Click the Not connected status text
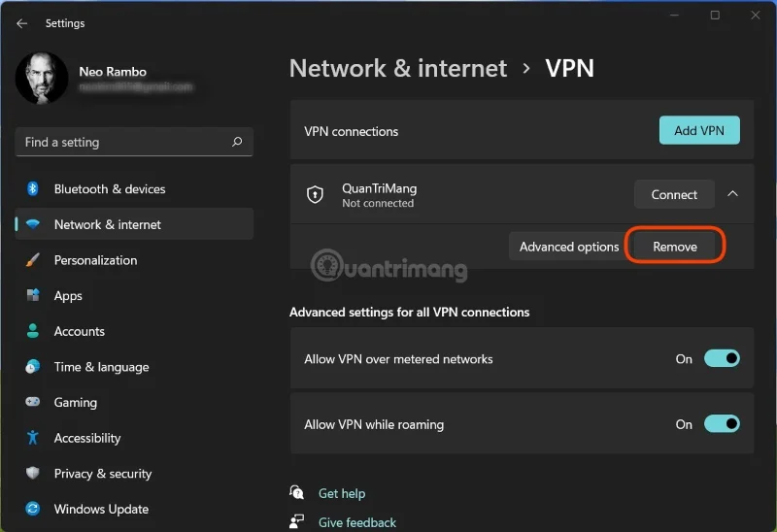 tap(378, 203)
